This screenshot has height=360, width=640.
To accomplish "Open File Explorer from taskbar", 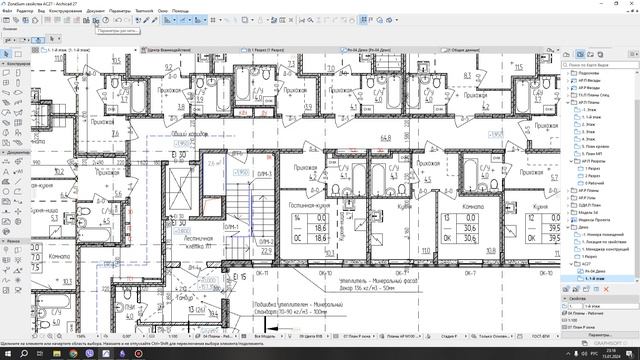I will coord(57,353).
